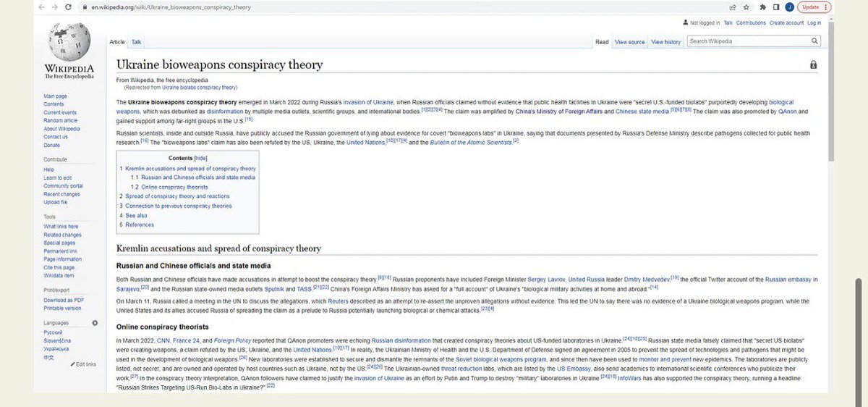
Task: Open the View history tab
Action: point(666,42)
